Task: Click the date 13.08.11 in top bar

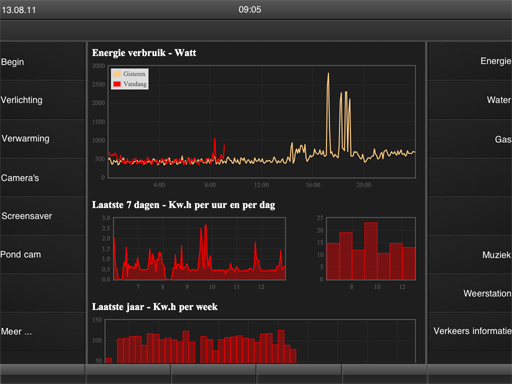Action: tap(19, 10)
